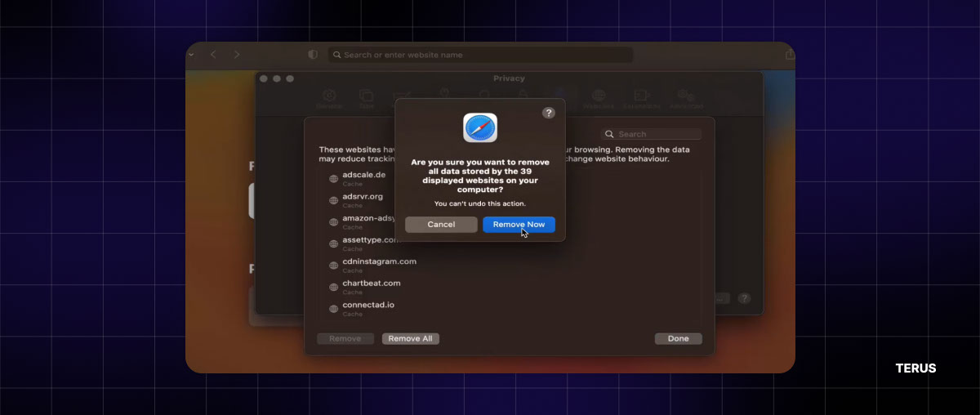Viewport: 980px width, 415px height.
Task: Click the globe icon beside chartbeat.com
Action: point(333,287)
